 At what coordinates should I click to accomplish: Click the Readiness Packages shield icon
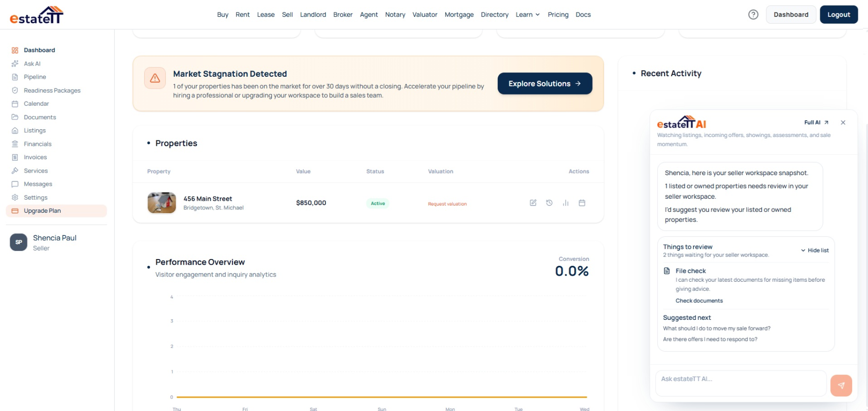[x=15, y=90]
